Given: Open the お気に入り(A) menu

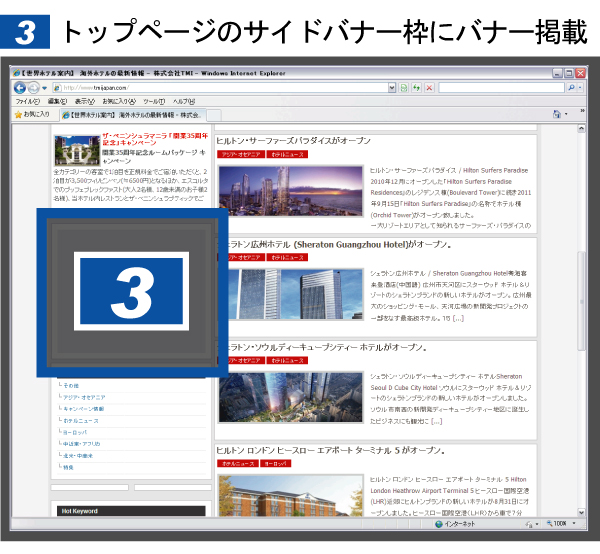Looking at the screenshot, I should tap(119, 101).
